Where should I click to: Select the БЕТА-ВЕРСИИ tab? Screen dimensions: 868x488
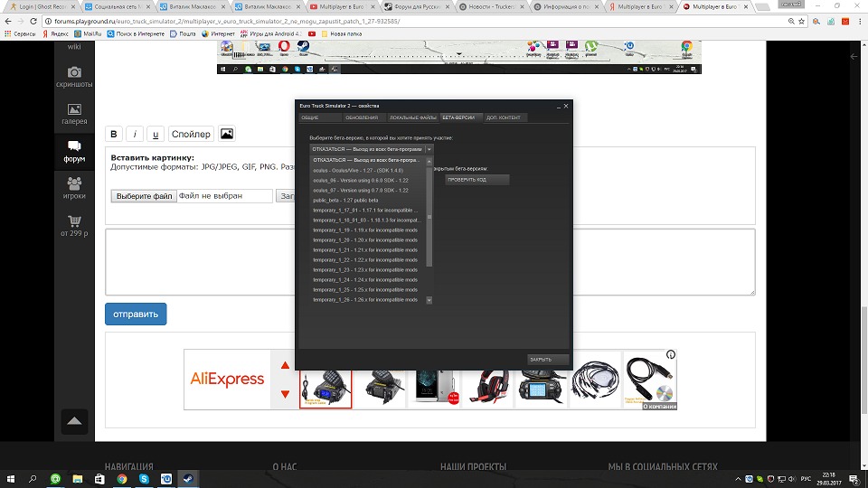tap(459, 117)
